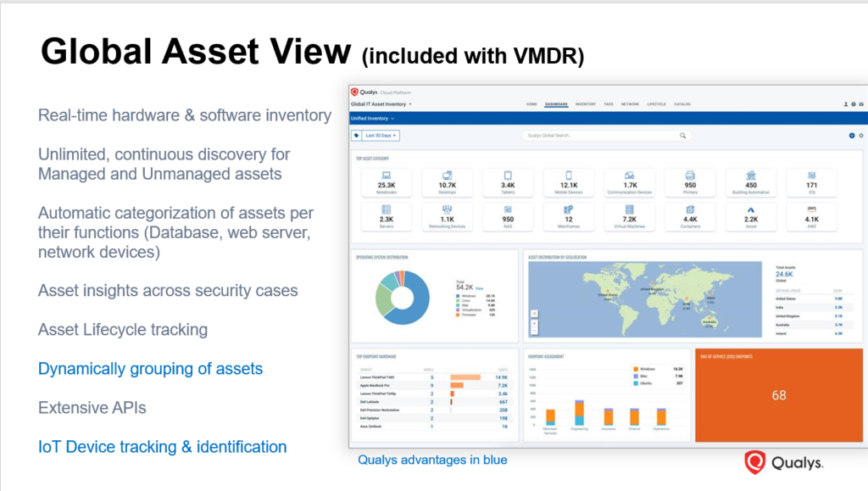The image size is (868, 491).
Task: Click the 7.2K Apple MacBook Pro count
Action: click(503, 385)
